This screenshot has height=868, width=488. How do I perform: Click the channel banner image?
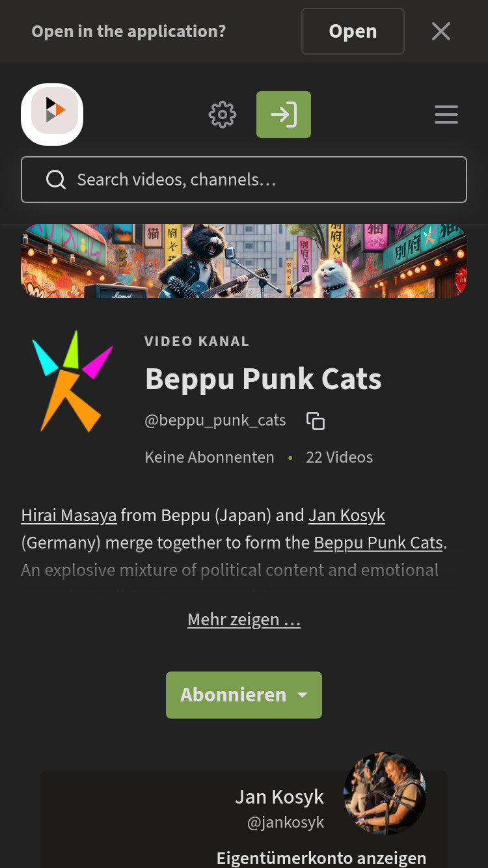pos(244,261)
